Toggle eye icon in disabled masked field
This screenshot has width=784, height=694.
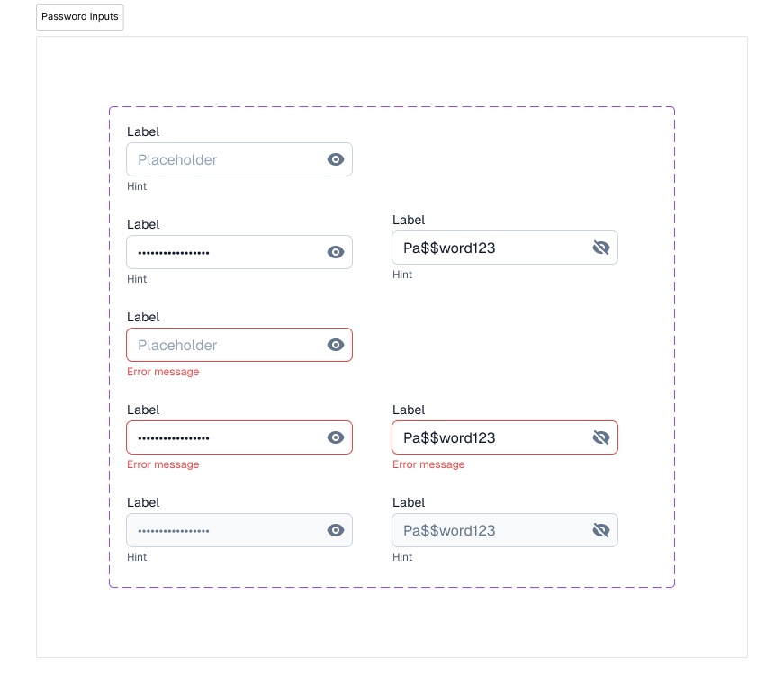tap(336, 530)
